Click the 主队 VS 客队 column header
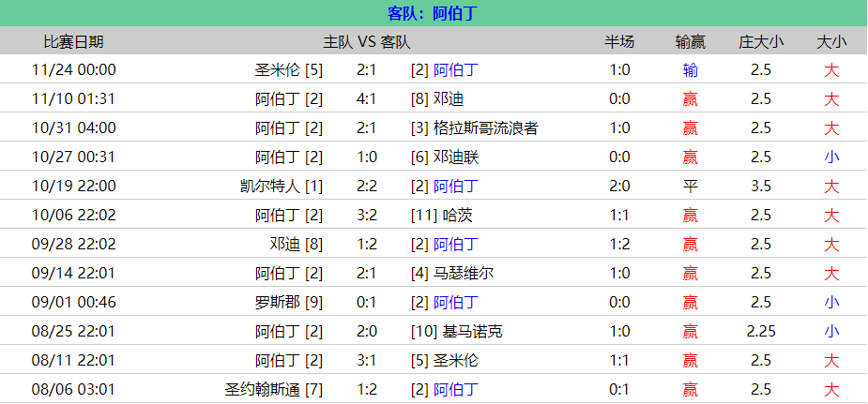The image size is (868, 404). tap(367, 41)
